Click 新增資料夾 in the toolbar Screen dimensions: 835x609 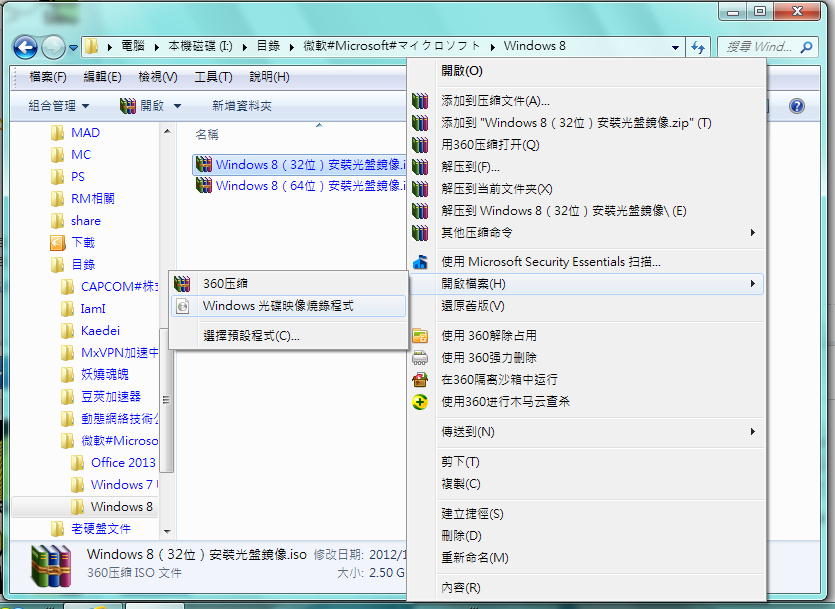click(242, 106)
